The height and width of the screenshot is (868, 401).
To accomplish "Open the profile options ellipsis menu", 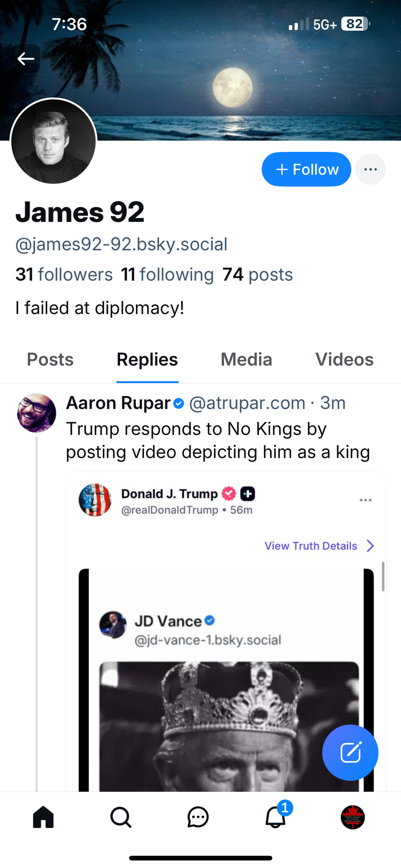I will 370,169.
